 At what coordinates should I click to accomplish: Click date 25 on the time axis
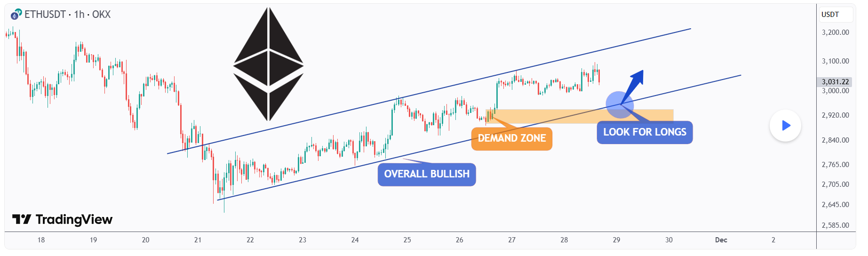coord(407,240)
